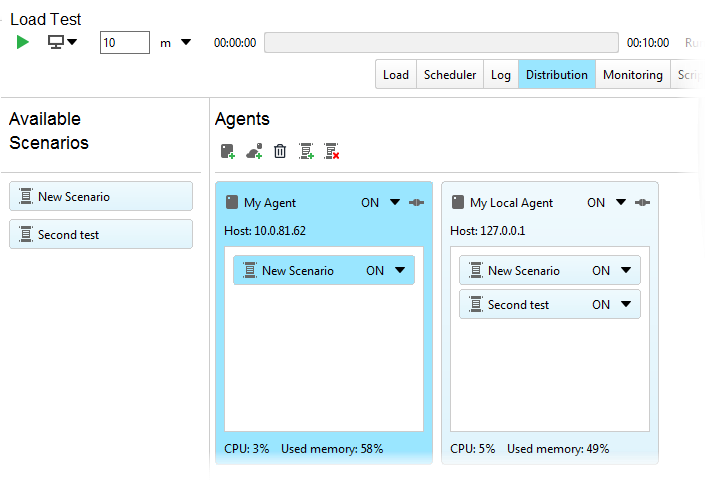Expand the duration unit dropdown next to m
The image size is (706, 481).
tap(186, 42)
